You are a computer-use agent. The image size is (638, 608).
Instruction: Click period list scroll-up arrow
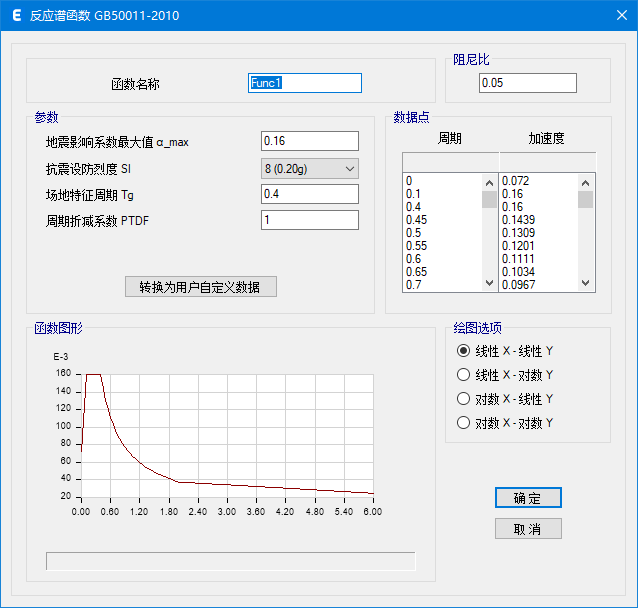click(x=489, y=182)
